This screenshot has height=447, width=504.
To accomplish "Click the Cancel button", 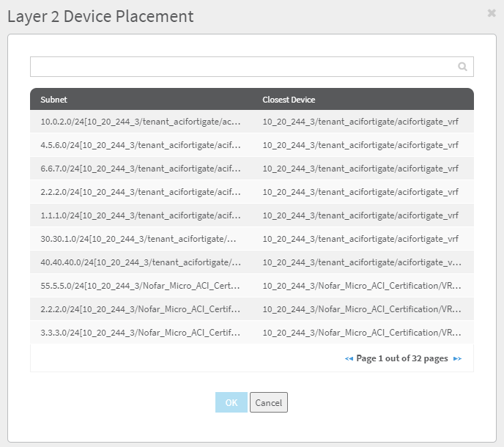I will click(x=269, y=402).
